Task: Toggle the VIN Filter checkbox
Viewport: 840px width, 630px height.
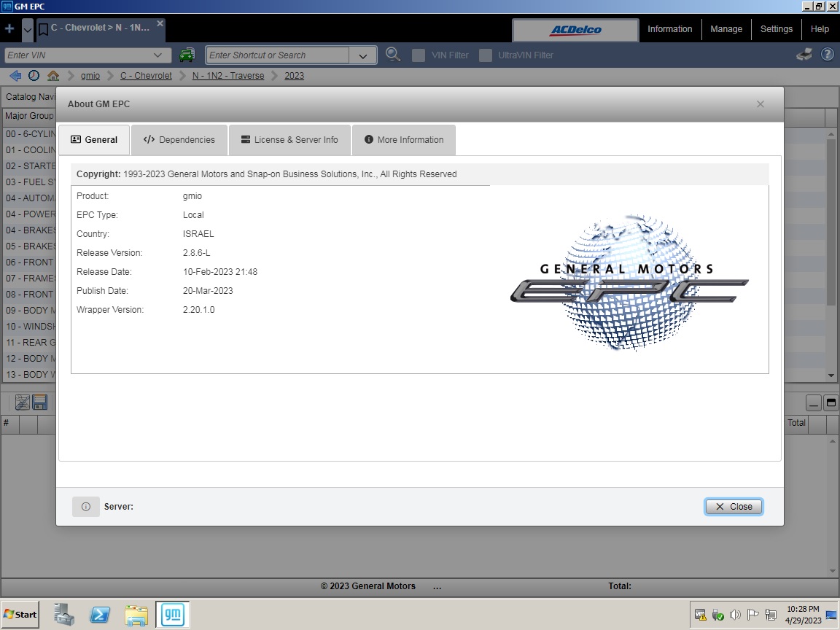Action: 419,55
